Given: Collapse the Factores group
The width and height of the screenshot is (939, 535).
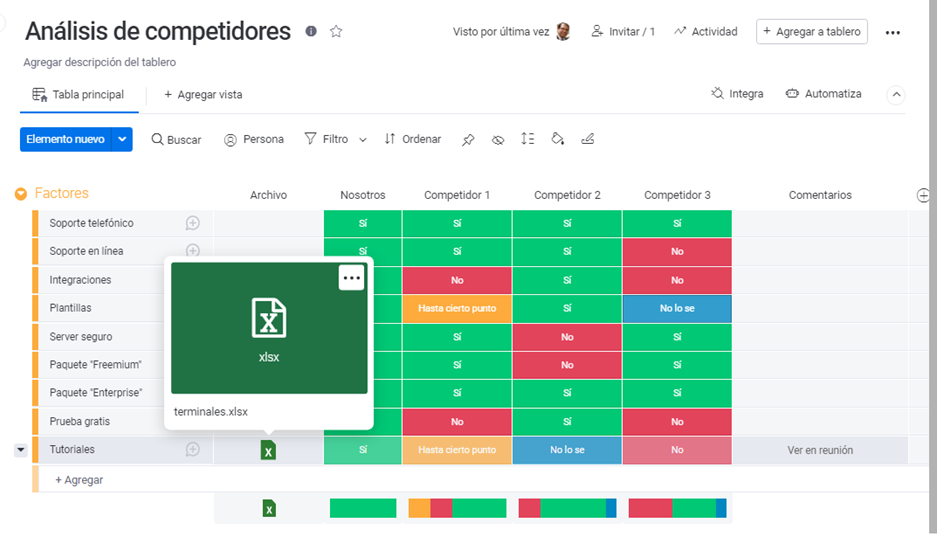Looking at the screenshot, I should [x=21, y=194].
